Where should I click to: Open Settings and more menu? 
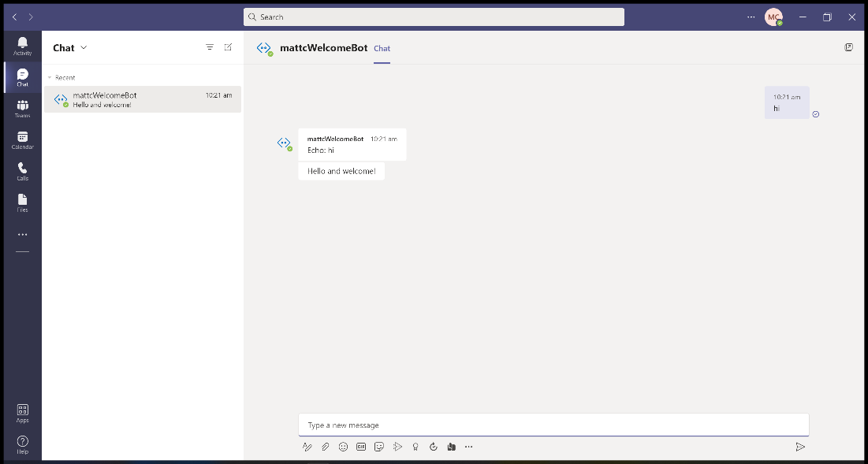point(751,17)
